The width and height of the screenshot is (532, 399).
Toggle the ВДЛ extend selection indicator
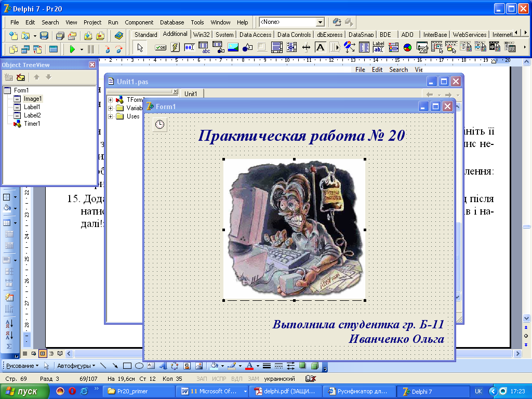pos(236,379)
